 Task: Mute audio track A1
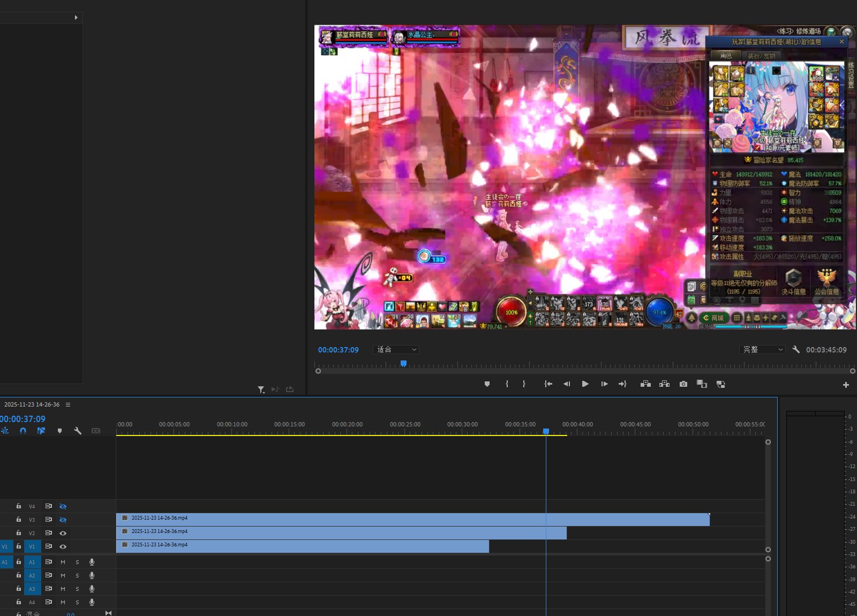(63, 562)
